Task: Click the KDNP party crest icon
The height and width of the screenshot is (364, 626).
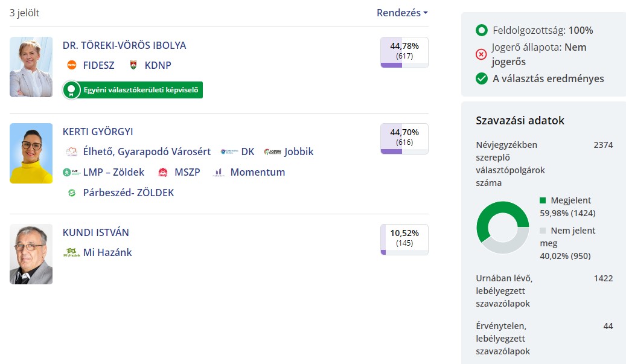Action: [133, 65]
